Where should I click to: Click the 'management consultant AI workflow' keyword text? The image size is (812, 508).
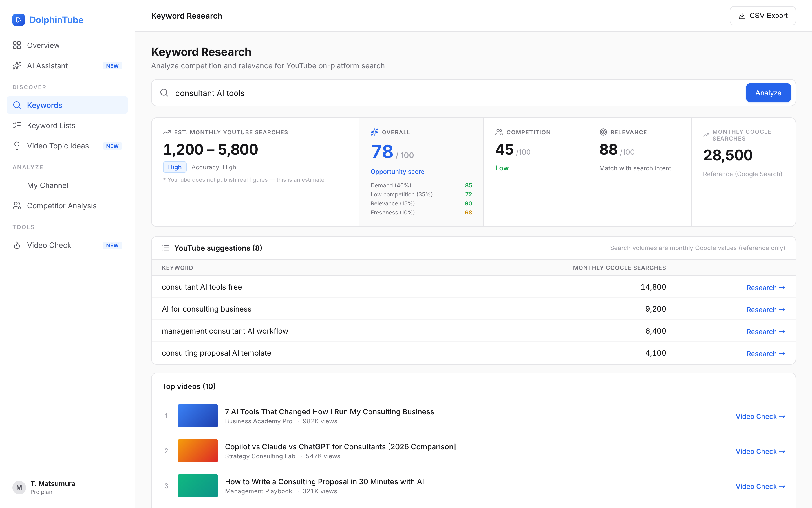pos(225,331)
